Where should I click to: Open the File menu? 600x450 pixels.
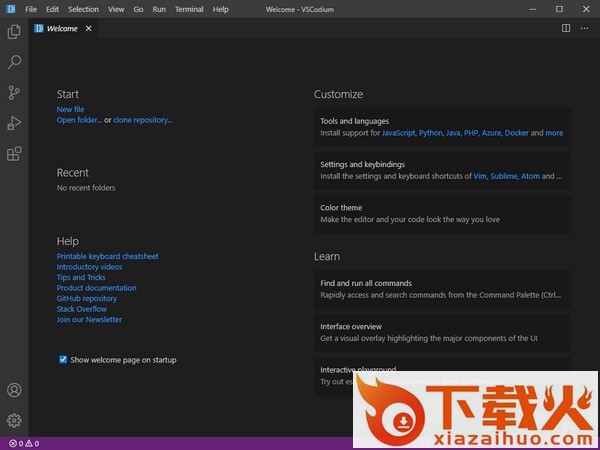31,9
